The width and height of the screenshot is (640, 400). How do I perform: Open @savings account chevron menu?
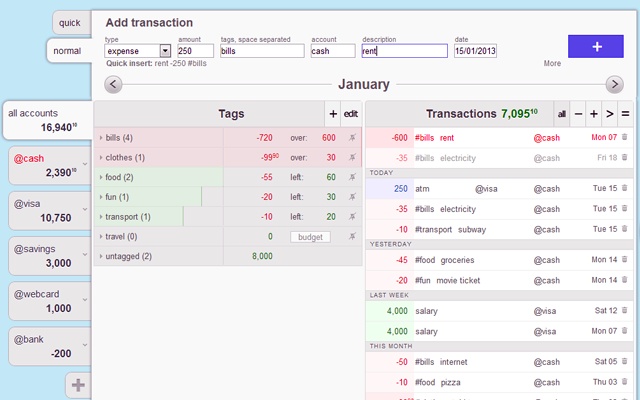coord(85,254)
